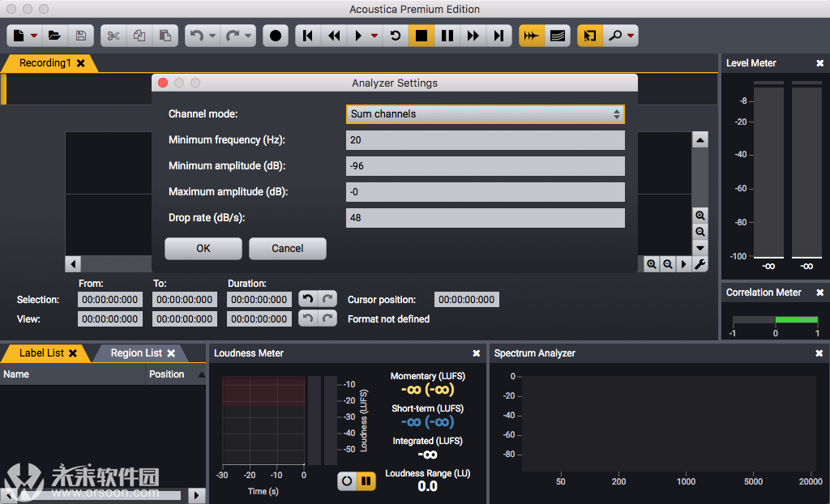Screen dimensions: 830x504
Task: Expand the undo history dropdown arrow
Action: click(x=212, y=36)
